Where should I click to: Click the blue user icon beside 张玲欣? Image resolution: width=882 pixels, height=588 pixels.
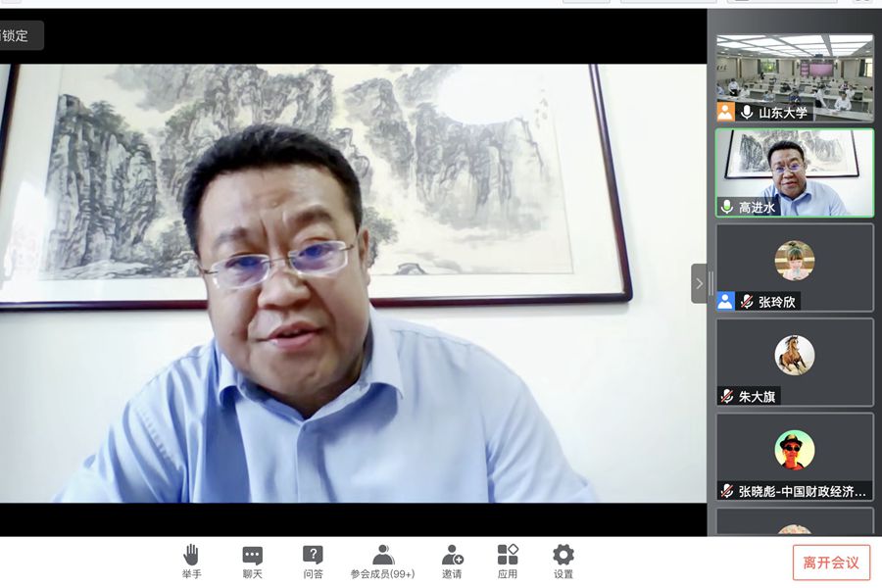(725, 302)
